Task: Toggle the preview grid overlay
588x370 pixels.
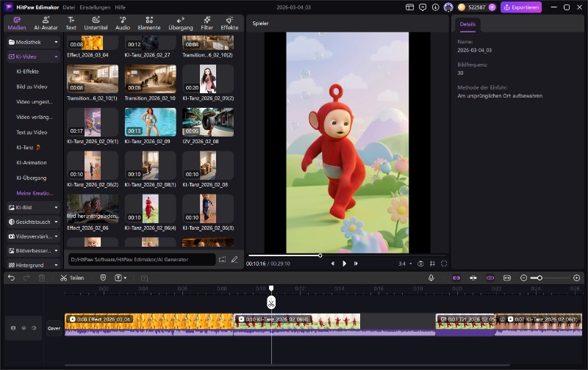Action: click(432, 264)
